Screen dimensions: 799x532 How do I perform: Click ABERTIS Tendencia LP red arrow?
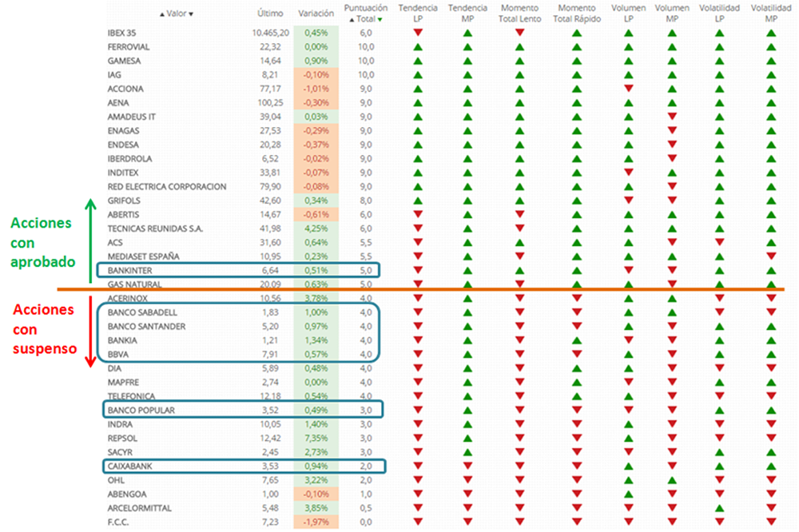[418, 215]
